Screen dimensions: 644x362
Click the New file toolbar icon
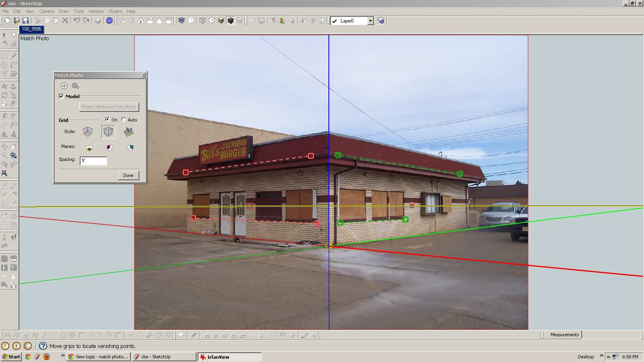pyautogui.click(x=7, y=21)
